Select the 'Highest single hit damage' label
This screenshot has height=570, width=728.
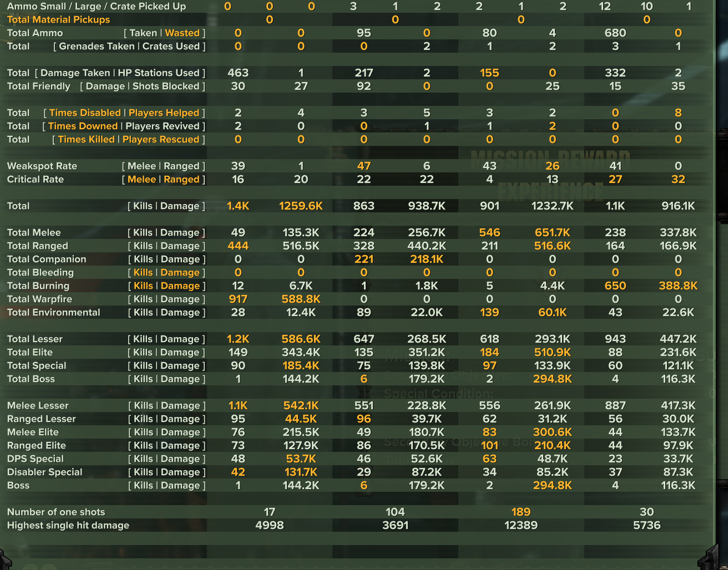[68, 525]
